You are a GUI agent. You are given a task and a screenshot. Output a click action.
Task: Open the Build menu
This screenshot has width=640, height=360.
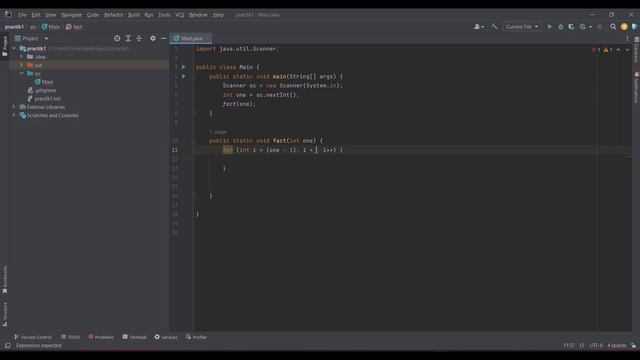[x=134, y=15]
